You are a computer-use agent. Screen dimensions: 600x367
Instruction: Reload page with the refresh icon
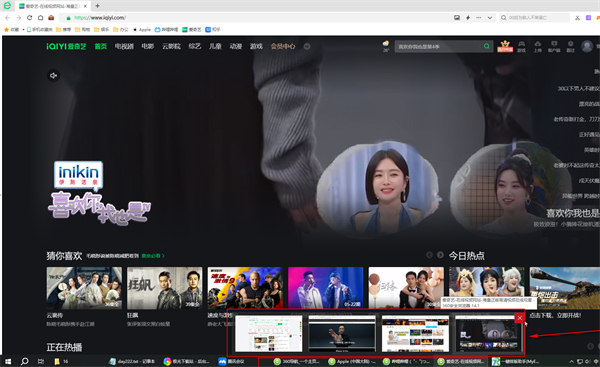coord(29,18)
